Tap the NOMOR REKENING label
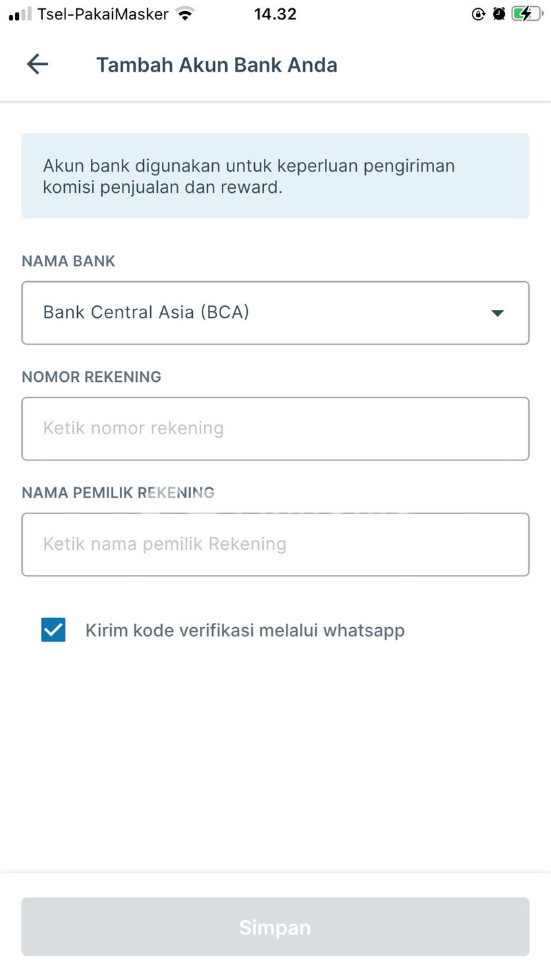551x980 pixels. point(91,377)
